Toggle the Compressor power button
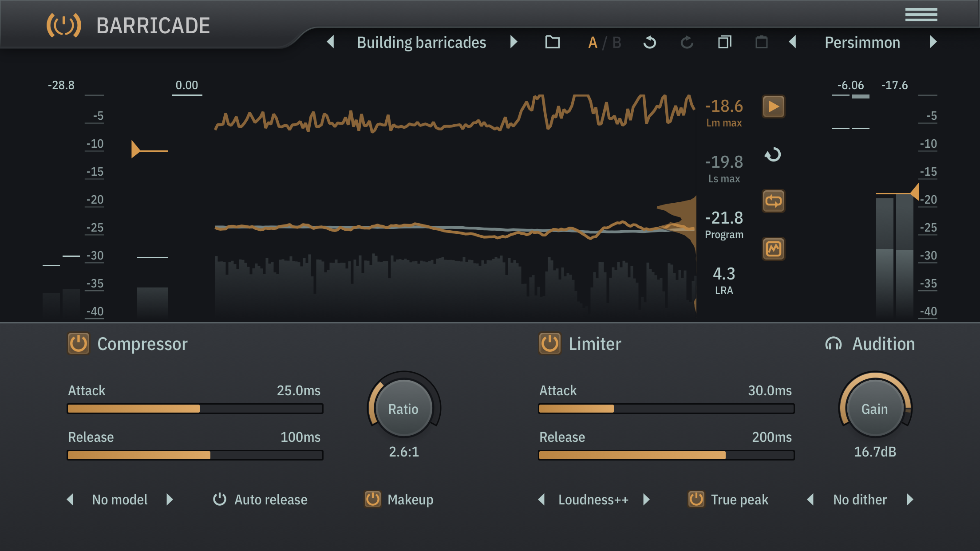 tap(79, 344)
